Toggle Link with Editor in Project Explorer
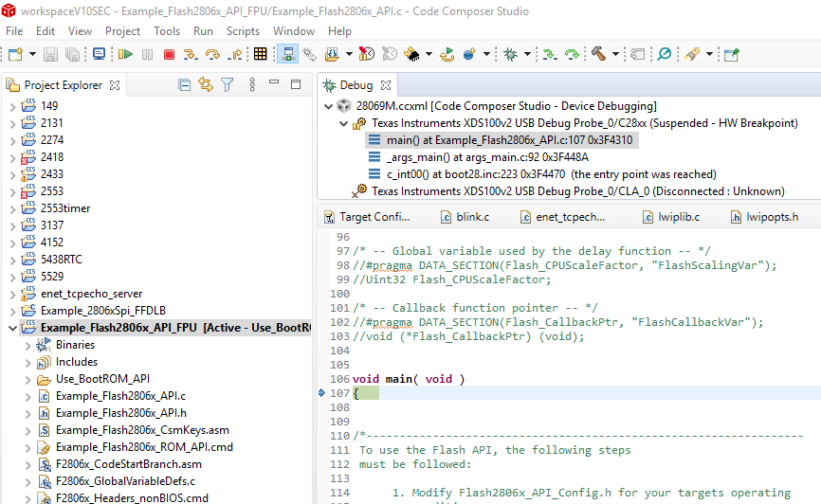The height and width of the screenshot is (504, 821). [x=206, y=84]
